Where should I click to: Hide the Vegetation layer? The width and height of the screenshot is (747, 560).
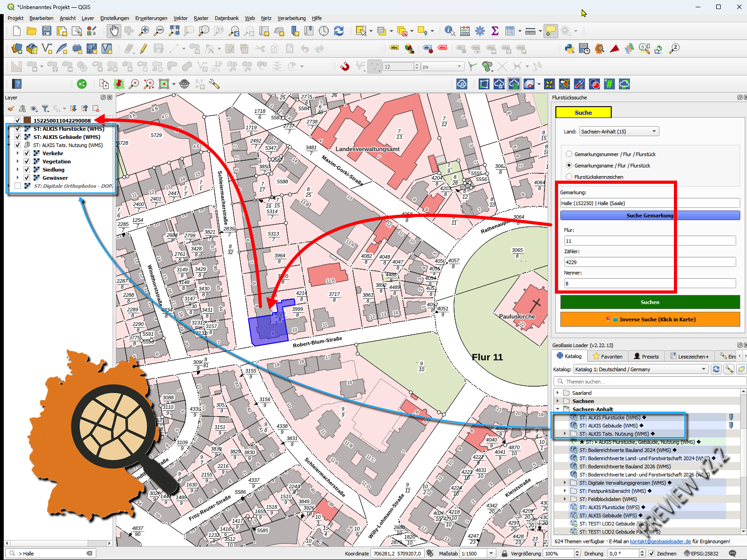click(27, 162)
